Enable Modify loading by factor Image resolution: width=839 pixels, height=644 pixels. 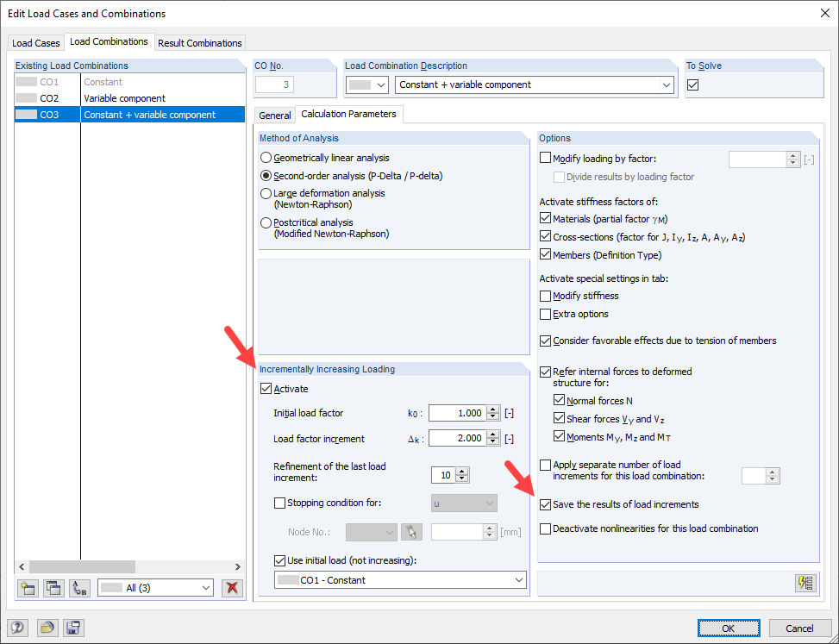point(545,157)
